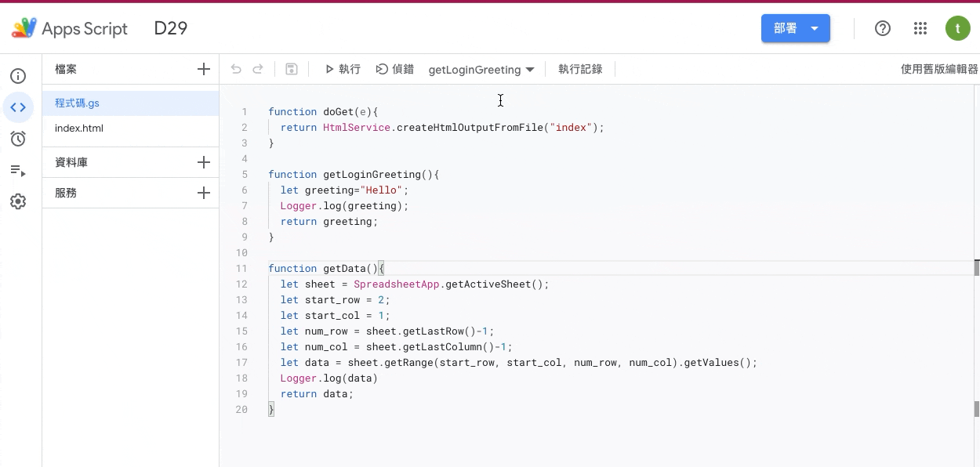Image resolution: width=980 pixels, height=467 pixels.
Task: Open Project Settings gear icon
Action: (x=18, y=201)
